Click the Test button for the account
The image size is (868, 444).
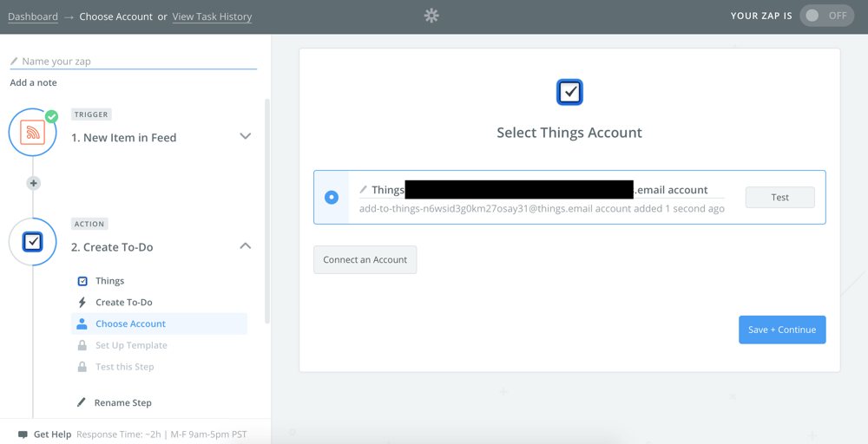780,198
